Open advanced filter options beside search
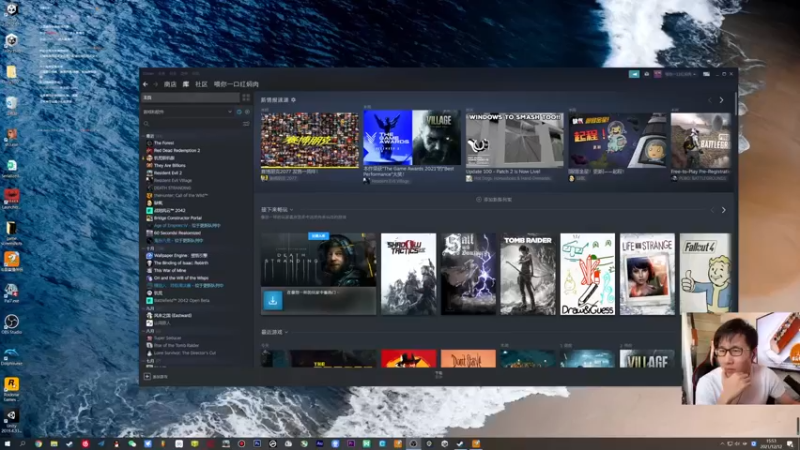The width and height of the screenshot is (800, 450). (x=246, y=123)
